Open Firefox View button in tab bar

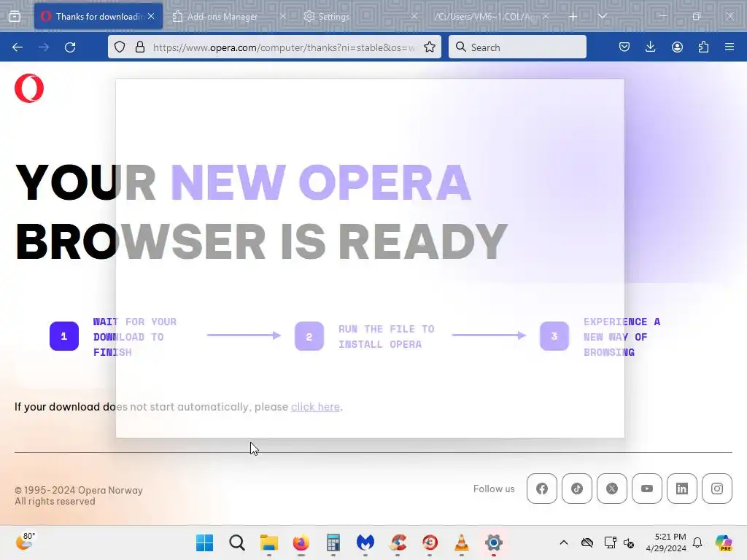click(15, 16)
